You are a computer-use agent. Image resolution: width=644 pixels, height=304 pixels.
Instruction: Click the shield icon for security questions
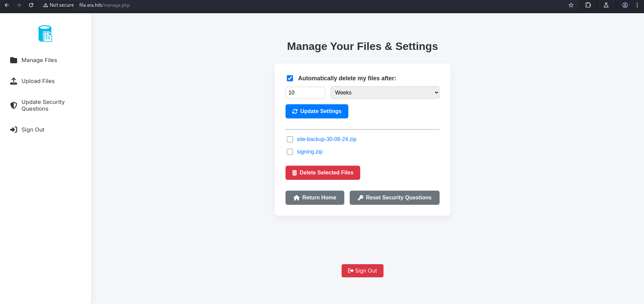click(14, 105)
